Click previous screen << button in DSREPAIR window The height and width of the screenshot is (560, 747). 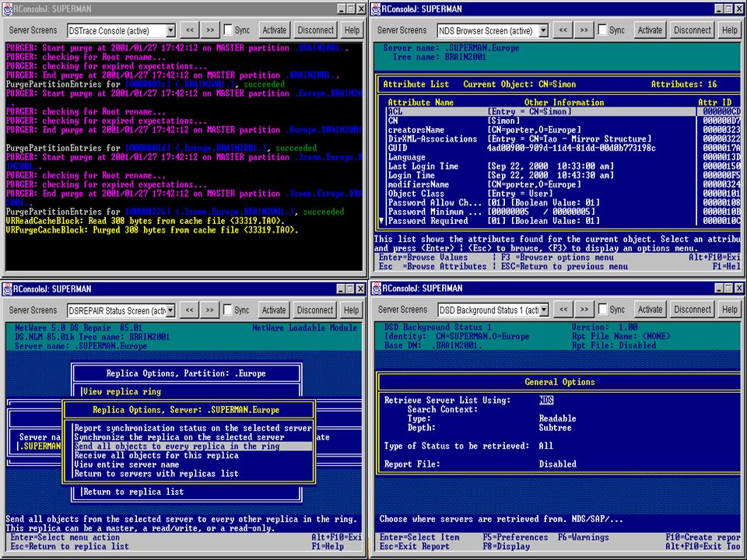pos(189,310)
